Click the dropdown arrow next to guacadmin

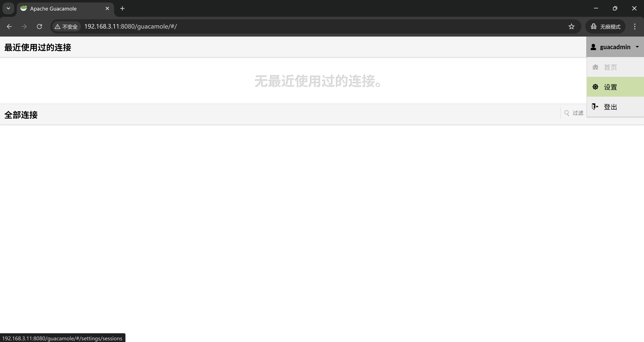pyautogui.click(x=637, y=47)
